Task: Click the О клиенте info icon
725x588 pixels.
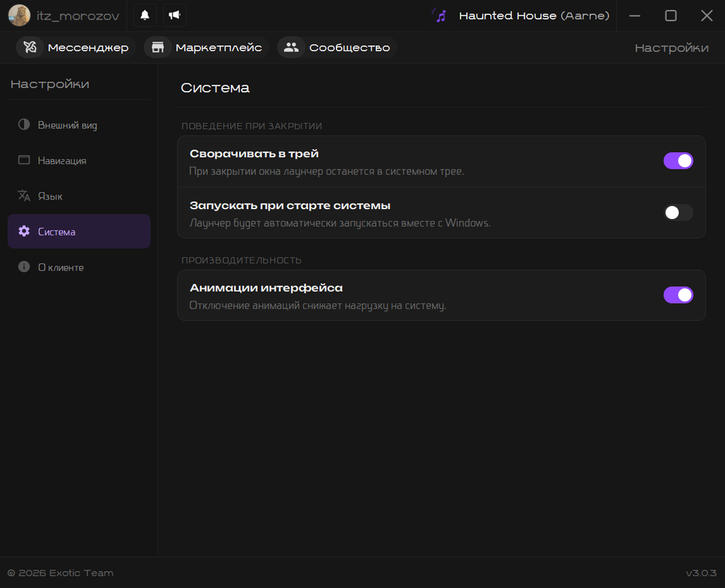Action: tap(24, 267)
